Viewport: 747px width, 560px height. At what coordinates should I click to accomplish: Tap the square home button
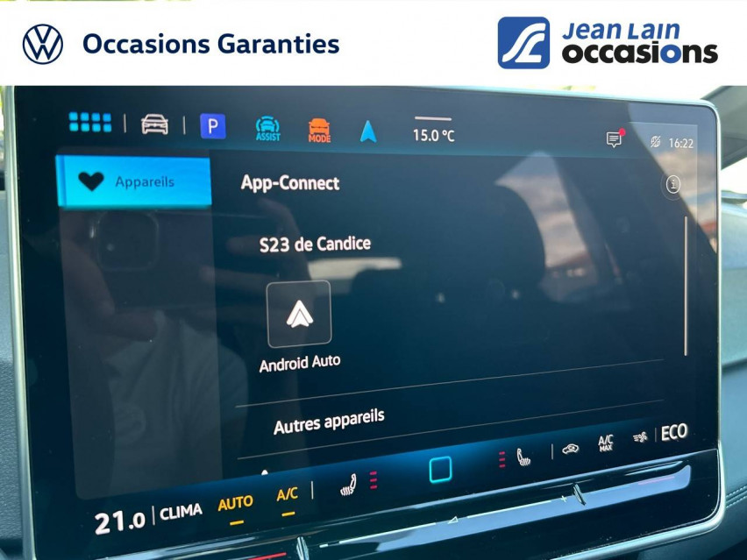point(440,469)
